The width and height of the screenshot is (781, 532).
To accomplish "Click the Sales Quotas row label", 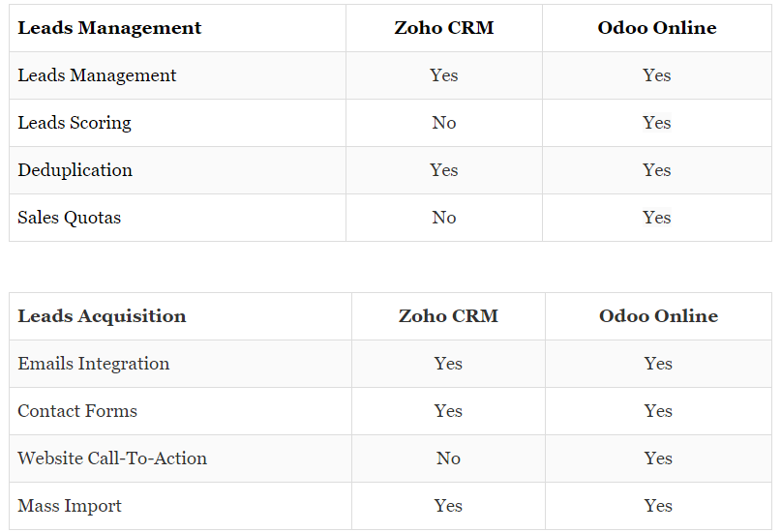I will [70, 218].
